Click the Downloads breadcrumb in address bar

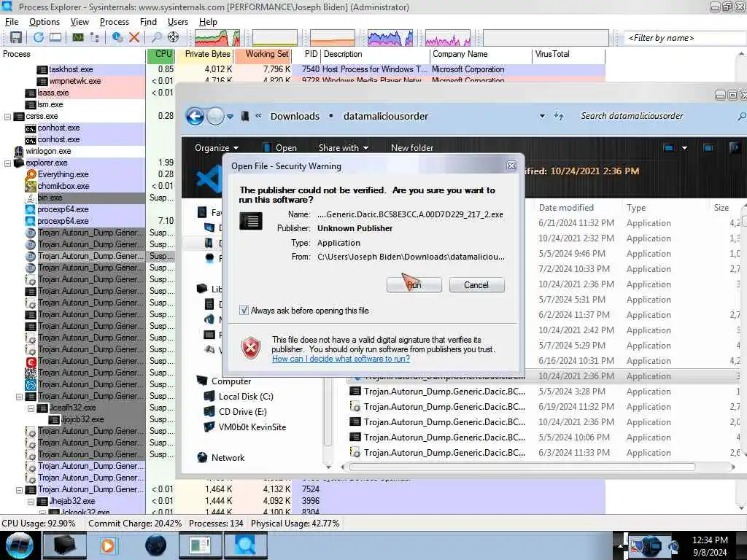pos(295,116)
